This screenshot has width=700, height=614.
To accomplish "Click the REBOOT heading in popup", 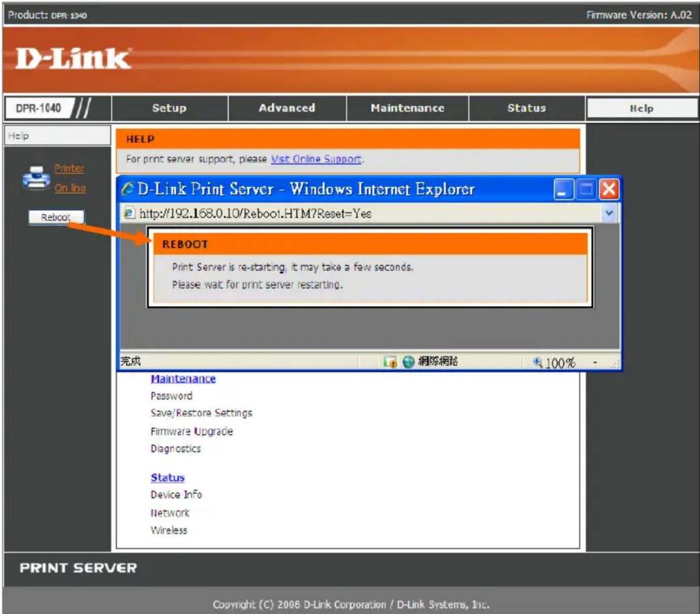I will point(185,244).
